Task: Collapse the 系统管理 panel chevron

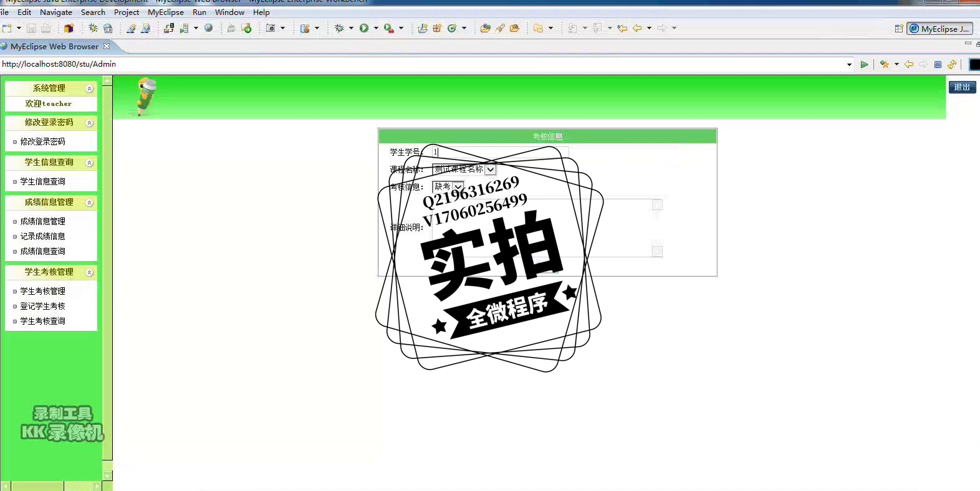Action: (89, 88)
